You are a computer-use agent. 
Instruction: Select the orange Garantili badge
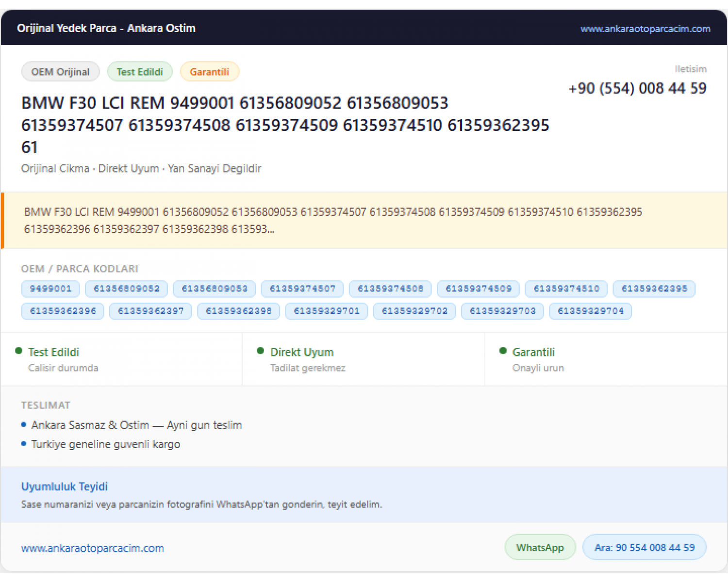click(210, 72)
